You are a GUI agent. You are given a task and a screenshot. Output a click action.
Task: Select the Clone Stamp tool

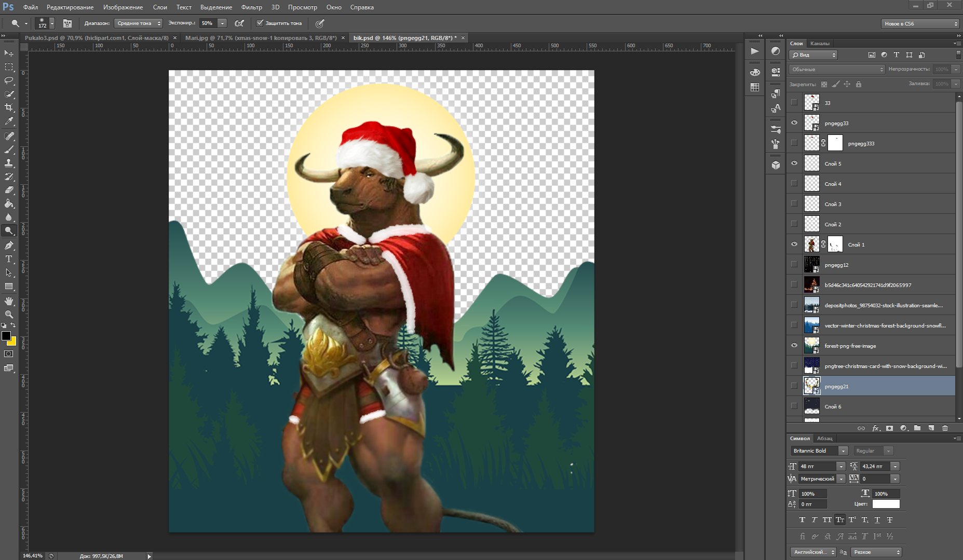9,163
